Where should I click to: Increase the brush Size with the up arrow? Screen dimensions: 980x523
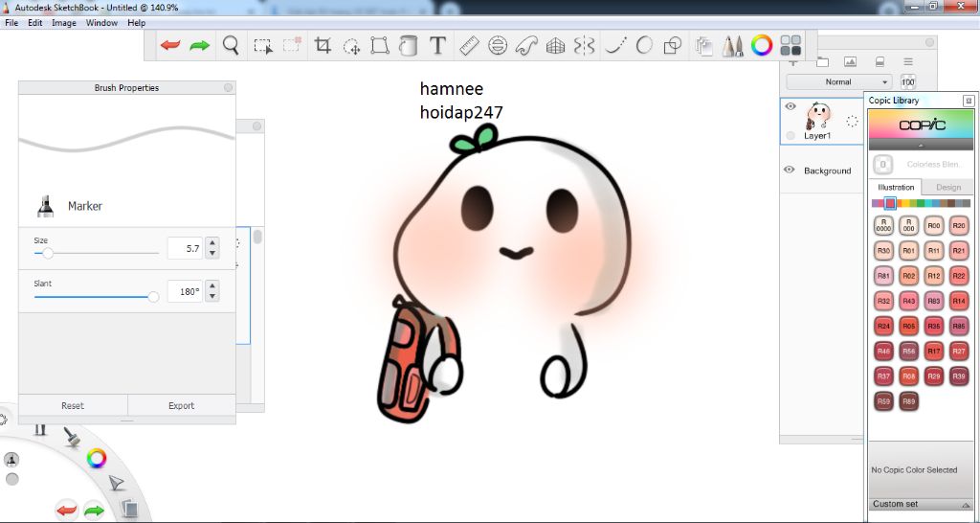[212, 243]
